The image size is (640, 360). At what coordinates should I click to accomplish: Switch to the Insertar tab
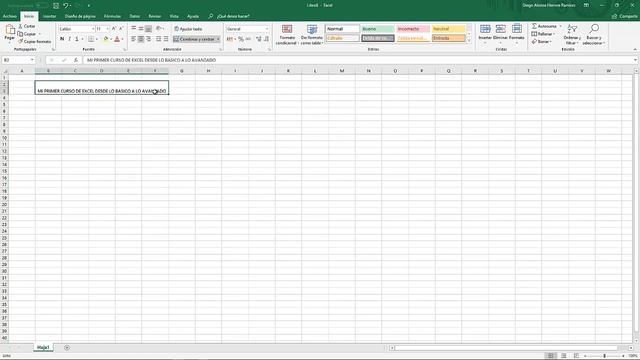click(49, 16)
